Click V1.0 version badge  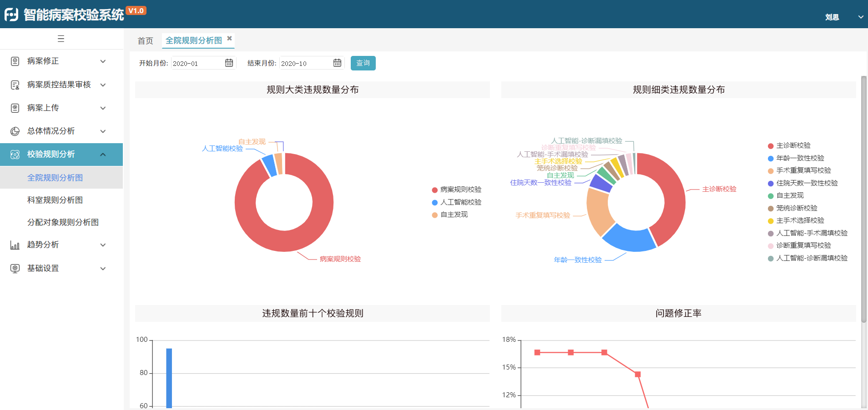tap(136, 10)
